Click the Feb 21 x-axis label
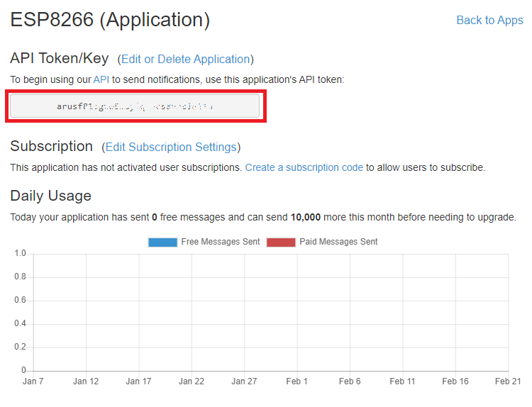This screenshot has height=407, width=532. [x=508, y=381]
